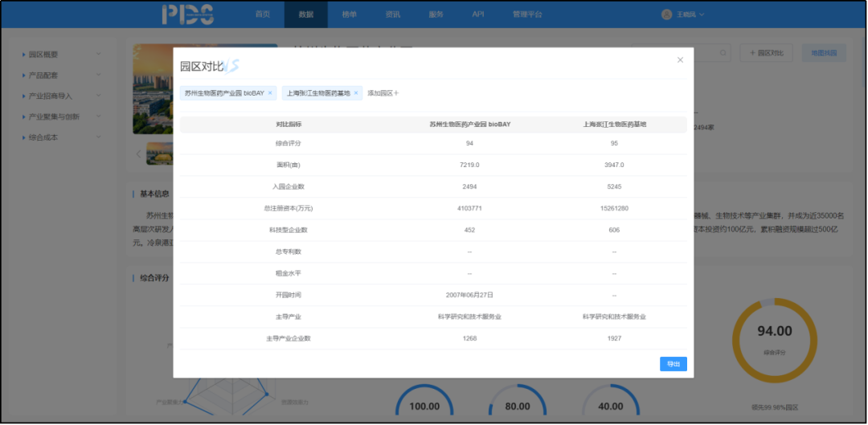Click the 领先99.98%园区 text

coord(775,408)
